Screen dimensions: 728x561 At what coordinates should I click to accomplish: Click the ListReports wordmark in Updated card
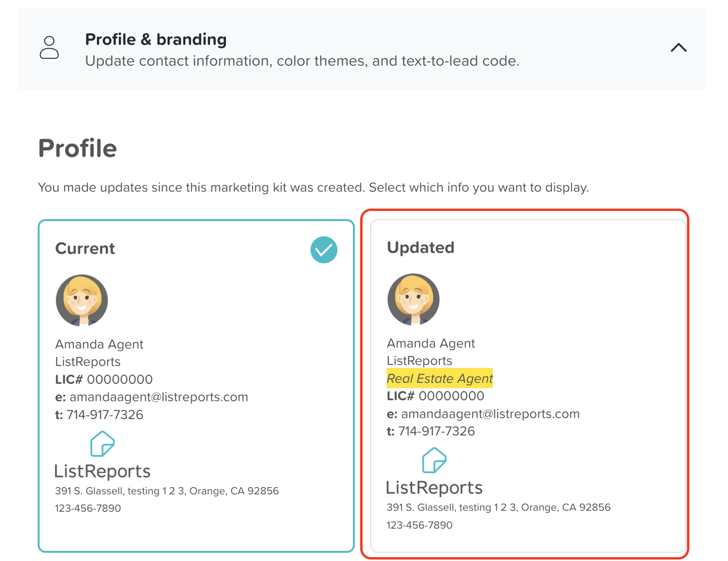(434, 488)
